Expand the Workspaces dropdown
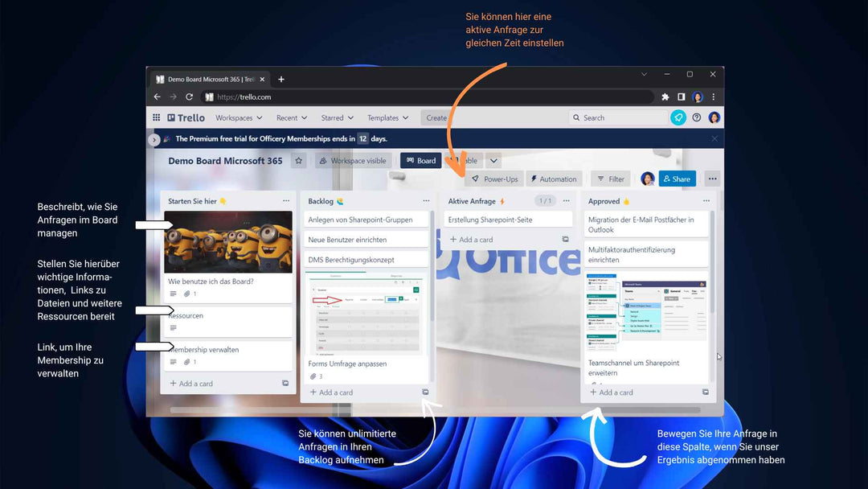Viewport: 868px width, 489px height. click(239, 118)
